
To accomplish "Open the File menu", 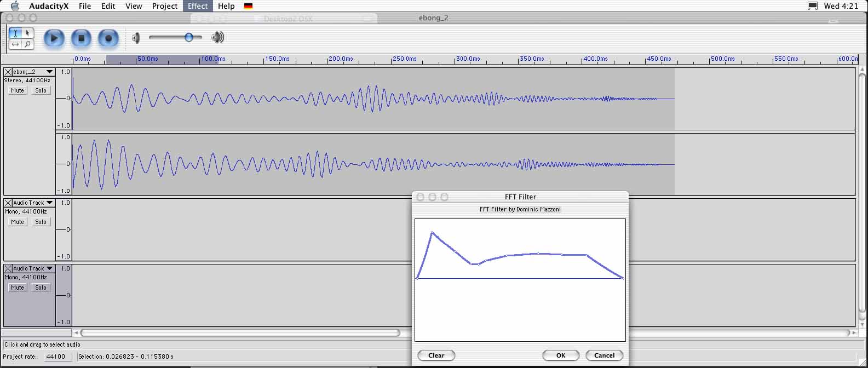I will 85,6.
